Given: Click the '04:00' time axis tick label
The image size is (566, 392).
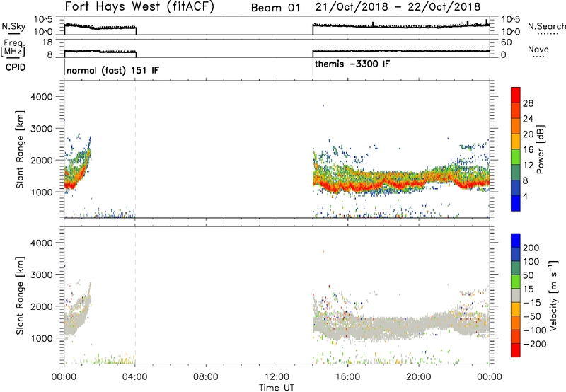Looking at the screenshot, I should tap(134, 377).
